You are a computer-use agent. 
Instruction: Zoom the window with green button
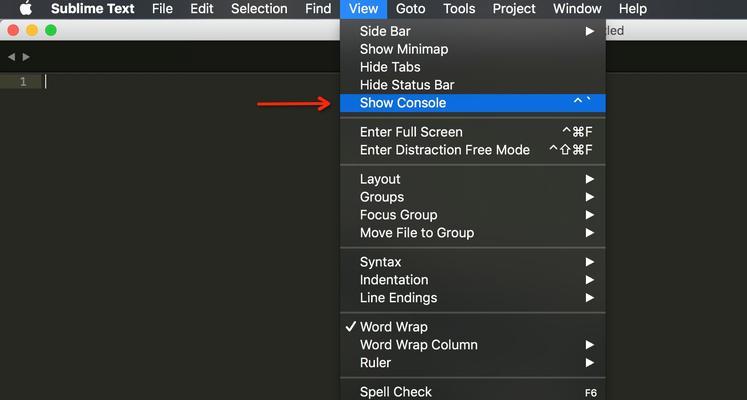coord(50,30)
